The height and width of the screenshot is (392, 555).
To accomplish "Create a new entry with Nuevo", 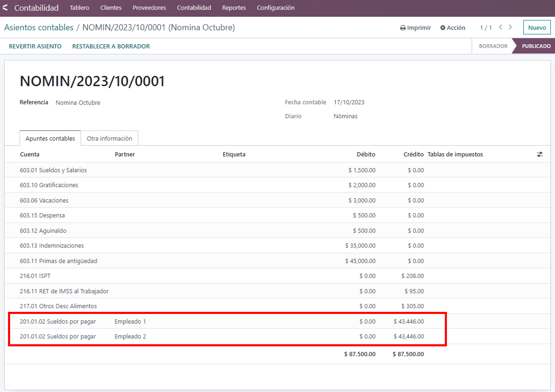I will click(537, 28).
